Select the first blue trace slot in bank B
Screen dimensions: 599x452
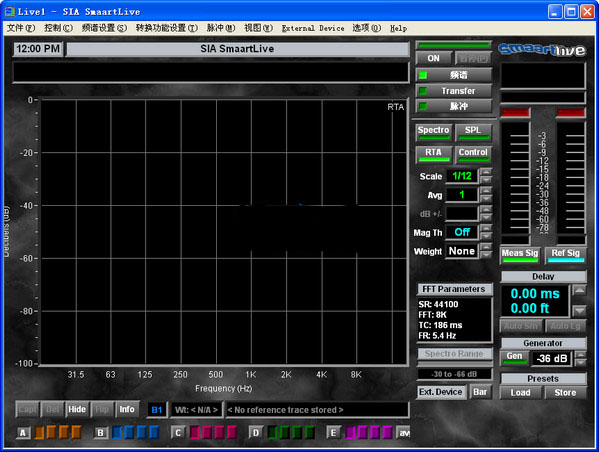[x=117, y=433]
